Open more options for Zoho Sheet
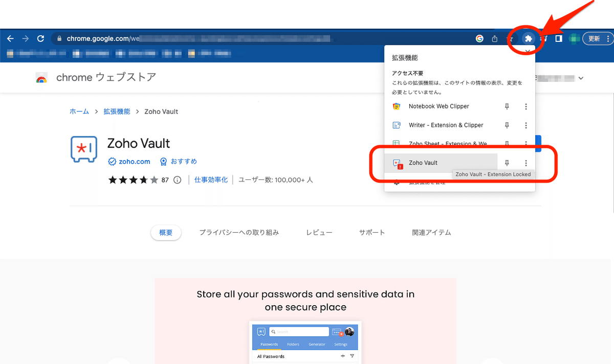614x364 pixels. (x=526, y=144)
